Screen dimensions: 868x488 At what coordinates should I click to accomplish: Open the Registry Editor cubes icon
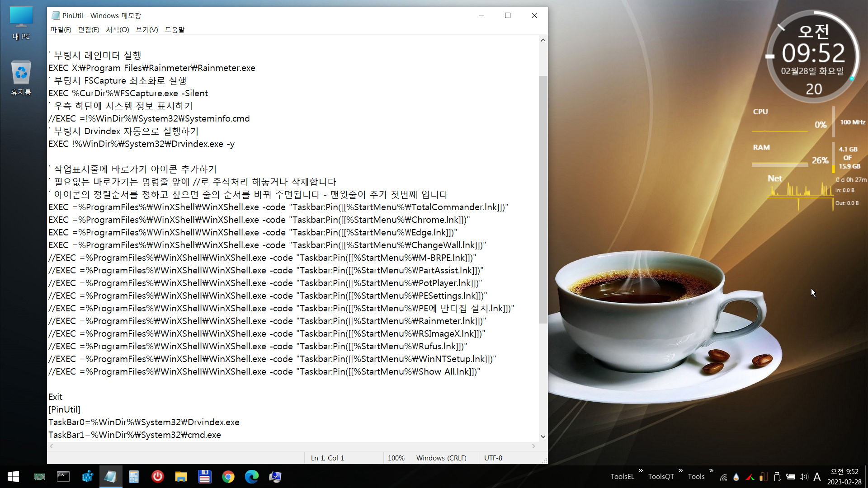coord(87,477)
